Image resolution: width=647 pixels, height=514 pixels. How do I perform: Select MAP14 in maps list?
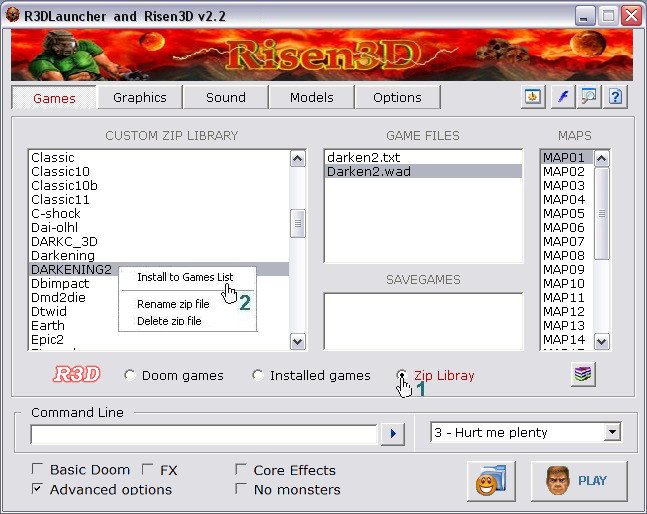(567, 340)
